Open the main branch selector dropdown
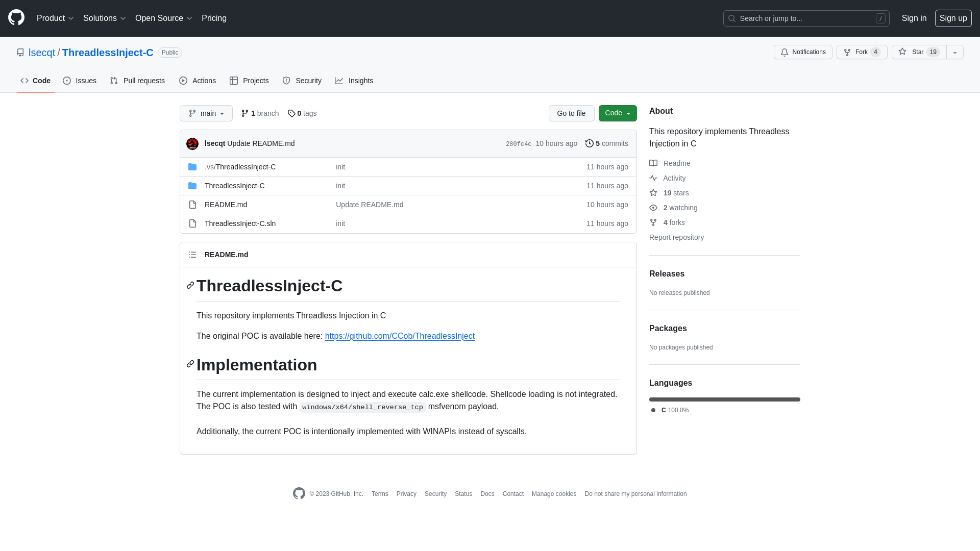 click(206, 113)
